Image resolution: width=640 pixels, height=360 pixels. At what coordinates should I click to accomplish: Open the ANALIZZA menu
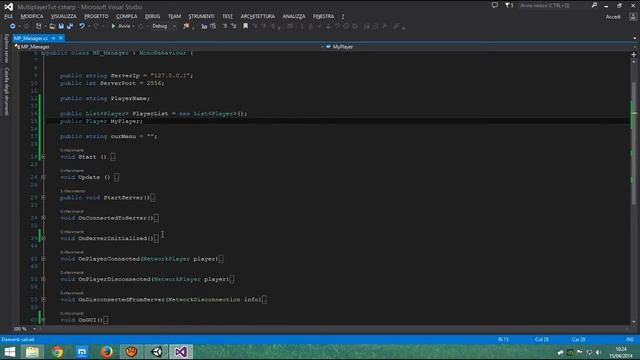click(294, 16)
